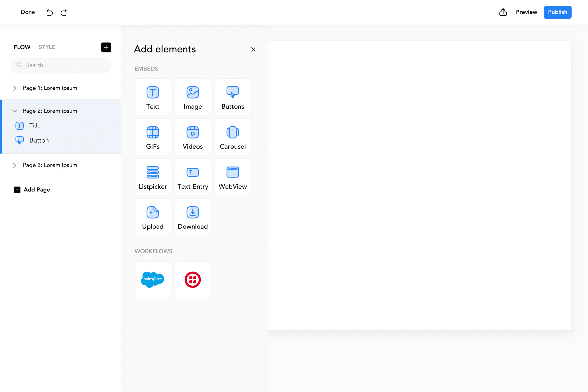Click the Publish button
The height and width of the screenshot is (392, 588).
coord(557,12)
